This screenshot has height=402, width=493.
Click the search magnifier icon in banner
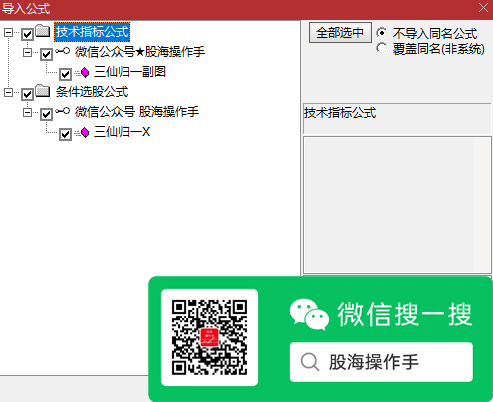[x=310, y=362]
